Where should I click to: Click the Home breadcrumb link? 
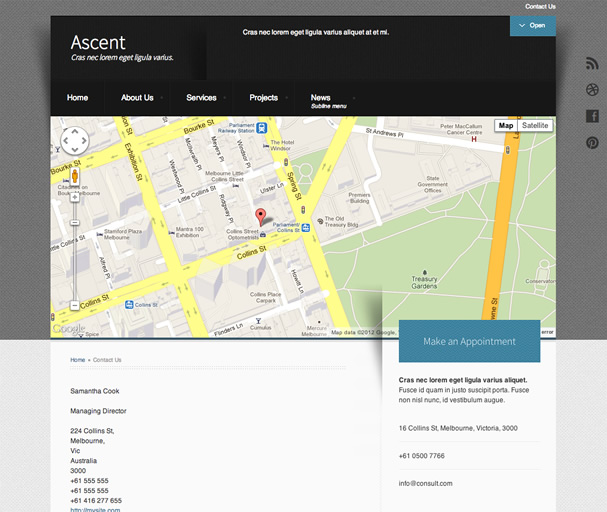pyautogui.click(x=77, y=360)
